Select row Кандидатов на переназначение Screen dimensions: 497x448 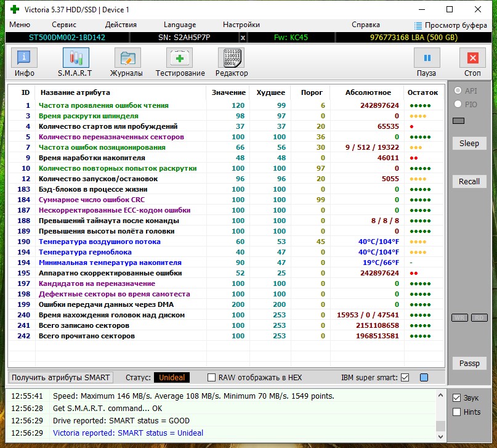pos(226,283)
